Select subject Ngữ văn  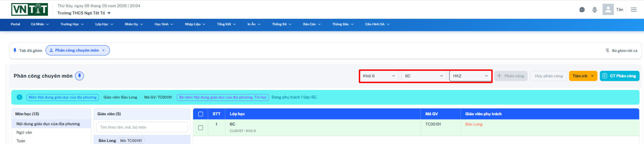pos(51,133)
